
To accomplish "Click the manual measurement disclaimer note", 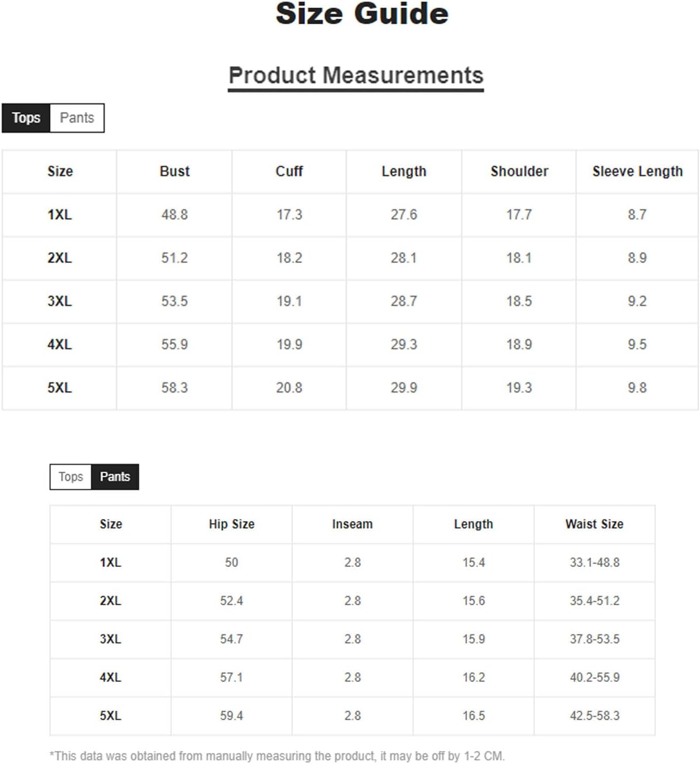I will click(x=277, y=756).
